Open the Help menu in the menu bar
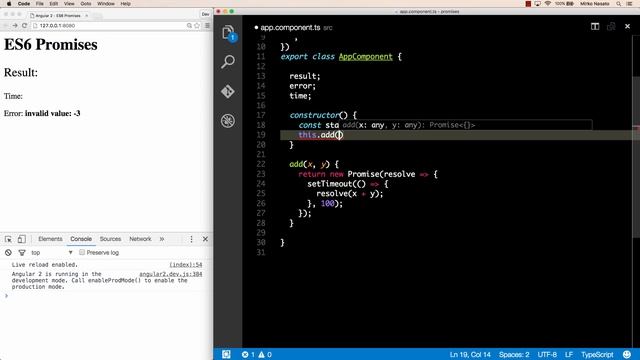The width and height of the screenshot is (640, 360). 125,4
